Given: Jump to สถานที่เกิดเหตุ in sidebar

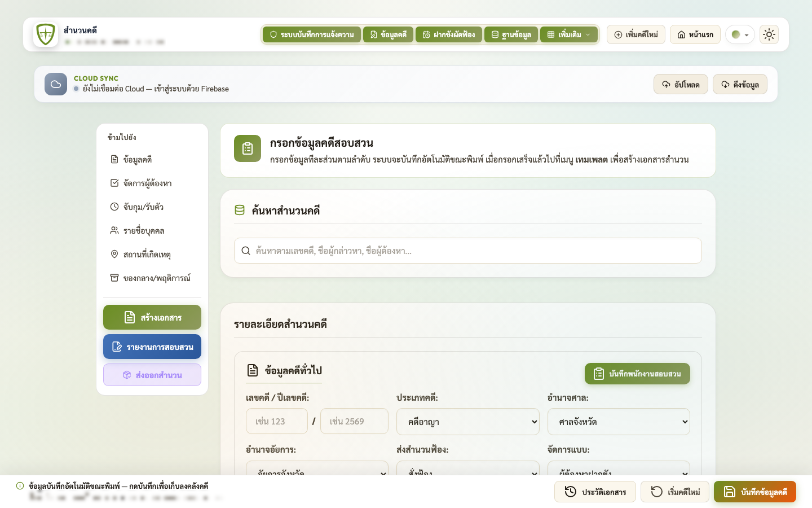Looking at the screenshot, I should click(x=152, y=255).
